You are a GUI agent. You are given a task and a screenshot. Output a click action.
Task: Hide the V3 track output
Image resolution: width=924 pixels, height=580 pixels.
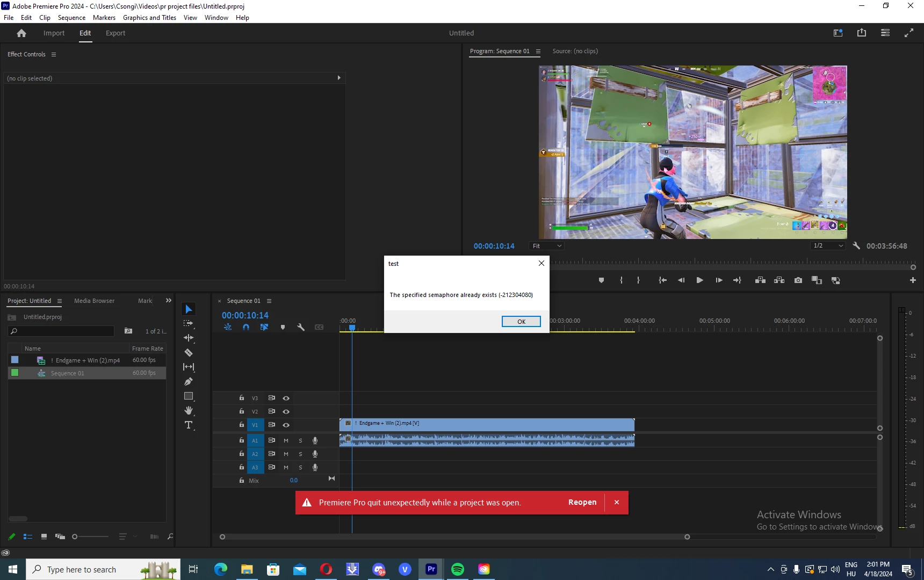[286, 398]
